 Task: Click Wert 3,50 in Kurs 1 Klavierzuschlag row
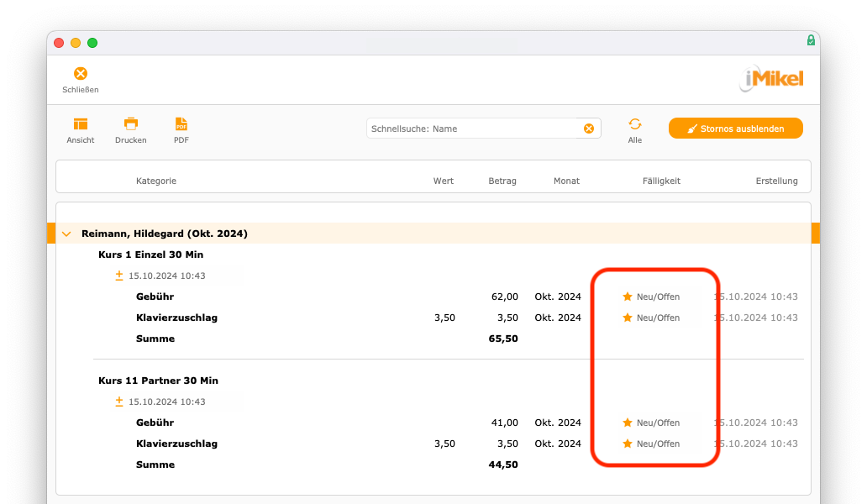[444, 318]
